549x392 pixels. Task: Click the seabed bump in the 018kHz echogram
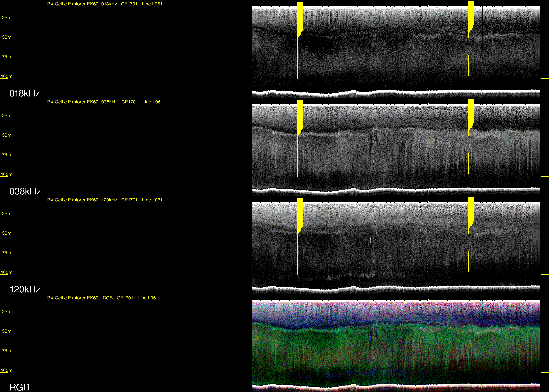coord(353,91)
